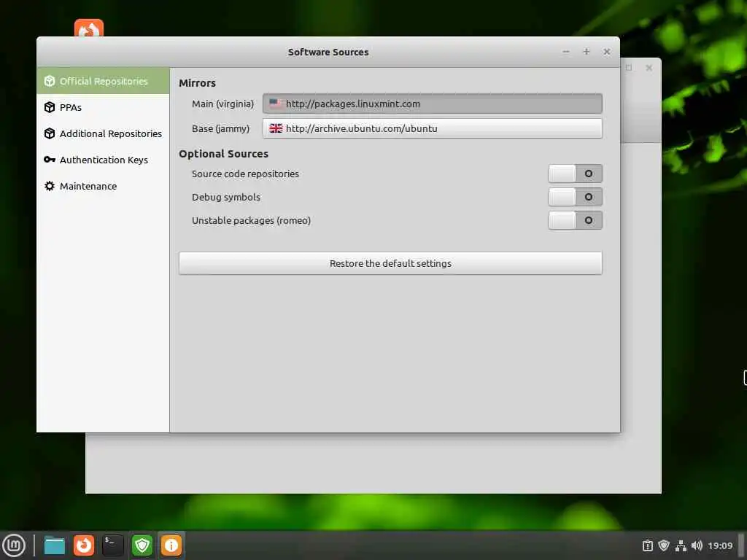Click the Source code repositories label

245,174
